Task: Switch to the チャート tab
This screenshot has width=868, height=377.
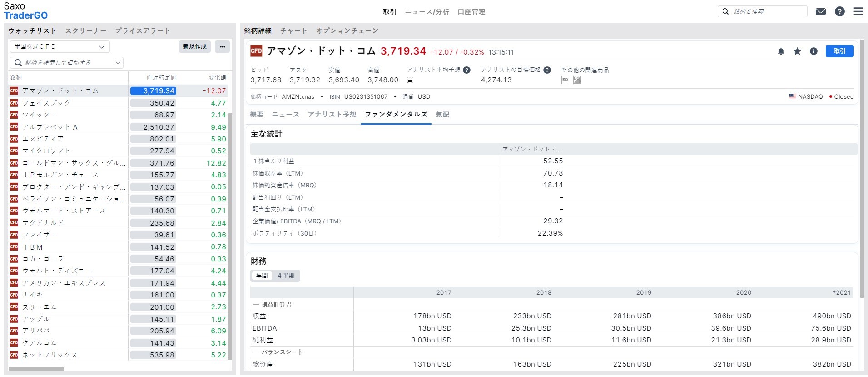Action: [294, 31]
